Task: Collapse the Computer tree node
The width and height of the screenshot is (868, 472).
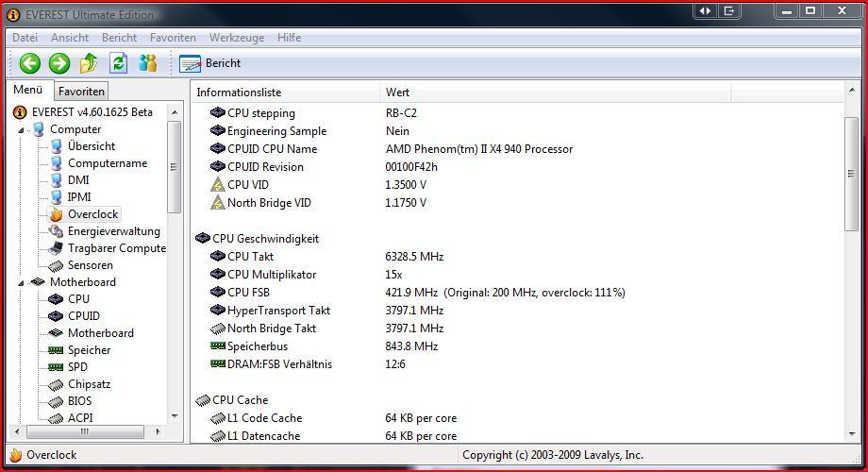Action: (22, 130)
